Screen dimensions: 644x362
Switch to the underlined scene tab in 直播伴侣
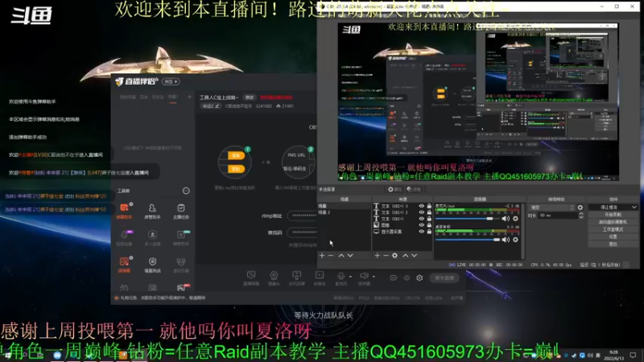[173, 97]
